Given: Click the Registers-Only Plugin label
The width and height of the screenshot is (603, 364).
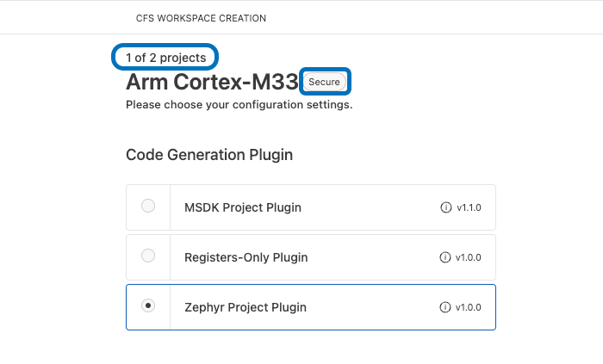Looking at the screenshot, I should click(246, 257).
